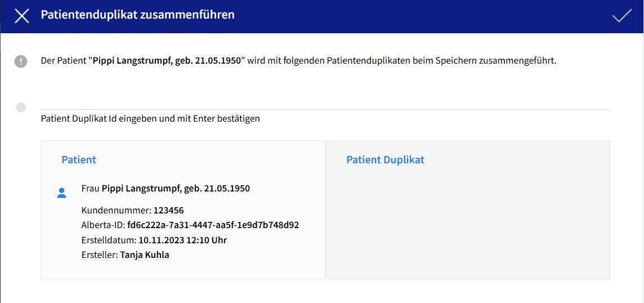Close the merge duplicate dialog
Screen dimensions: 644x303
[x=21, y=16]
